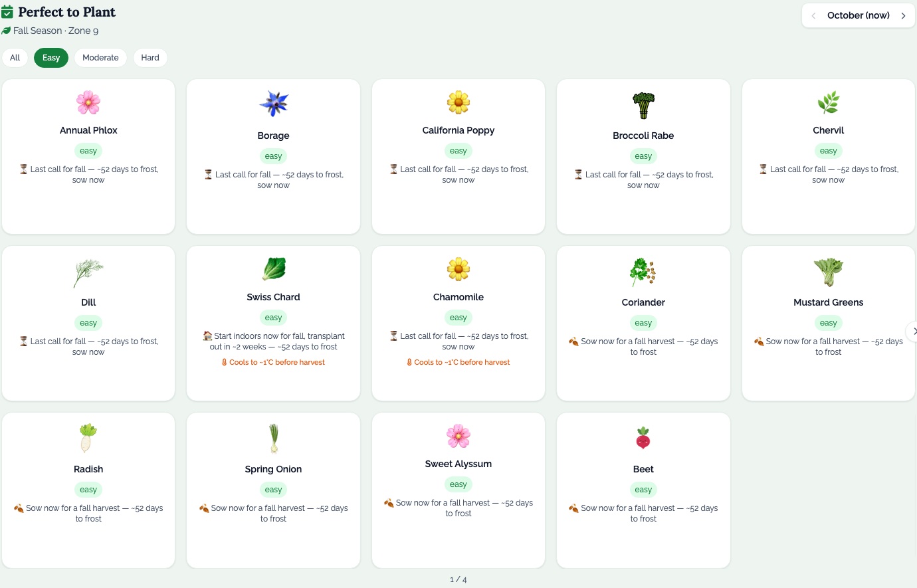Screen dimensions: 917x588
Task: Open the California Poppy card title
Action: coord(458,130)
